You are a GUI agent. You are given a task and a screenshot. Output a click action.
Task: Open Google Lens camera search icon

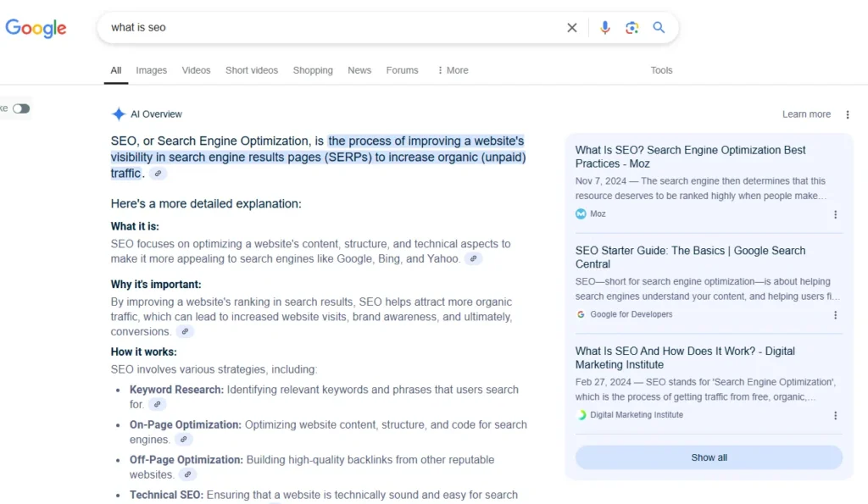pyautogui.click(x=632, y=27)
